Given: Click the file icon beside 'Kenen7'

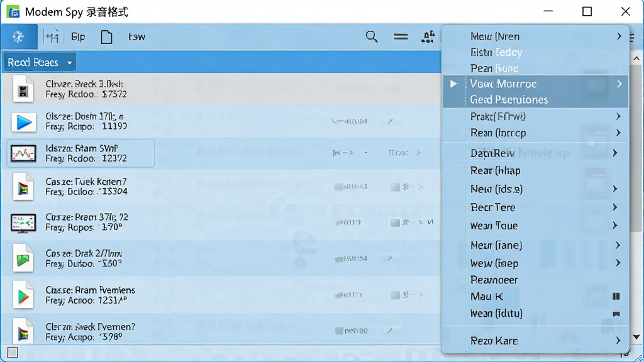Looking at the screenshot, I should (x=23, y=187).
